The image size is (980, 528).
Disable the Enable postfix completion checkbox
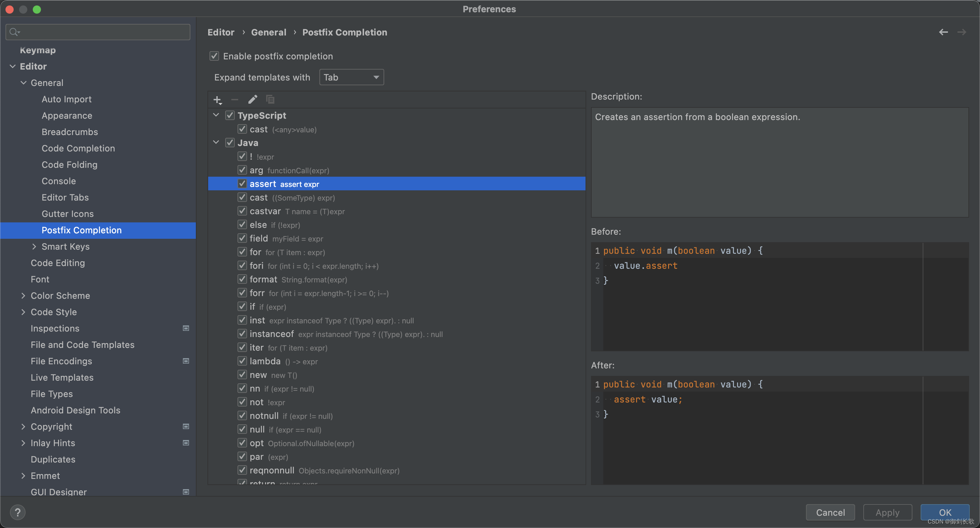tap(214, 56)
